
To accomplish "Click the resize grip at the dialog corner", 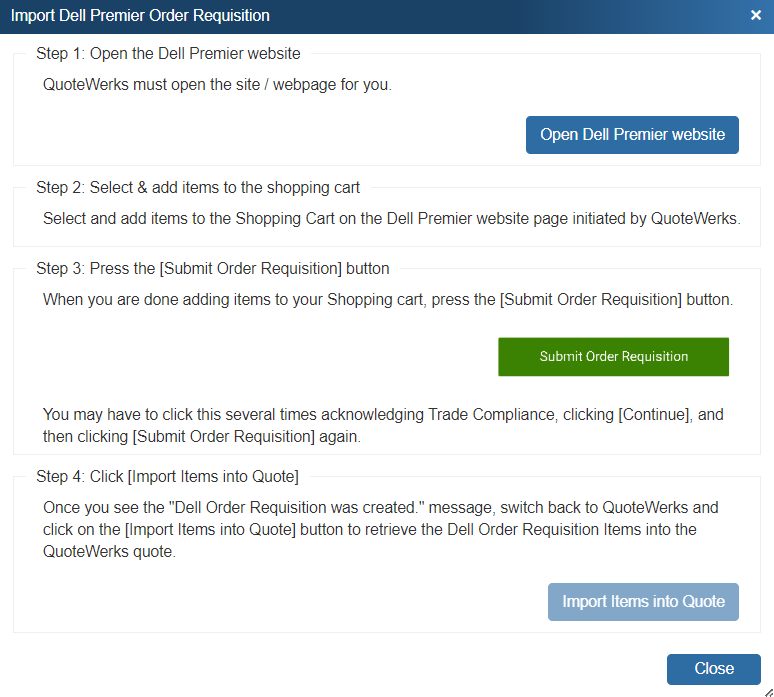I will pos(766,689).
